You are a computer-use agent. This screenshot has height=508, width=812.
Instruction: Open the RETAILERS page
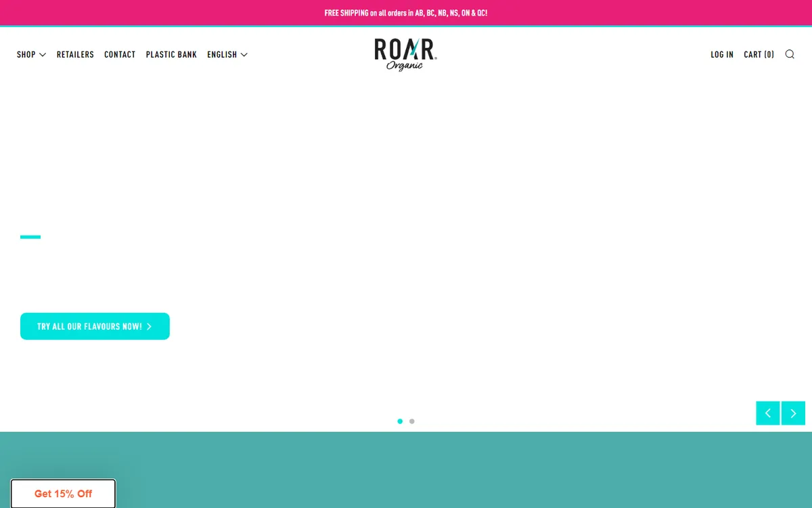click(75, 54)
